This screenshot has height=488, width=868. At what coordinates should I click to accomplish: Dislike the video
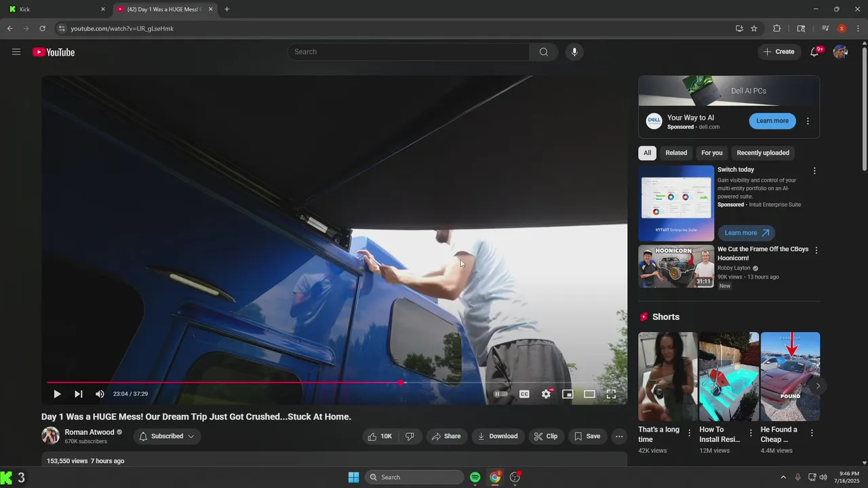[410, 436]
